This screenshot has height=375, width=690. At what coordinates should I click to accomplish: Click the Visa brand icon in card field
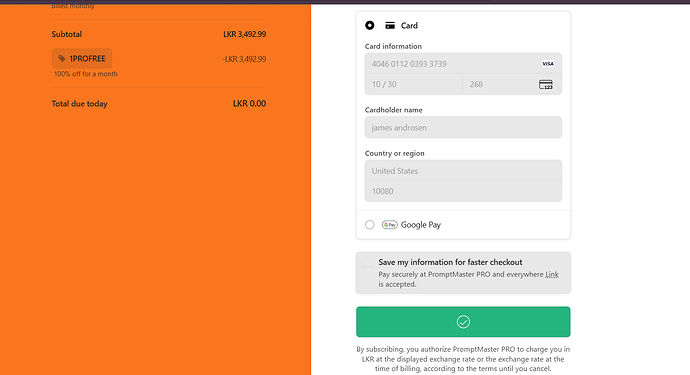(547, 64)
